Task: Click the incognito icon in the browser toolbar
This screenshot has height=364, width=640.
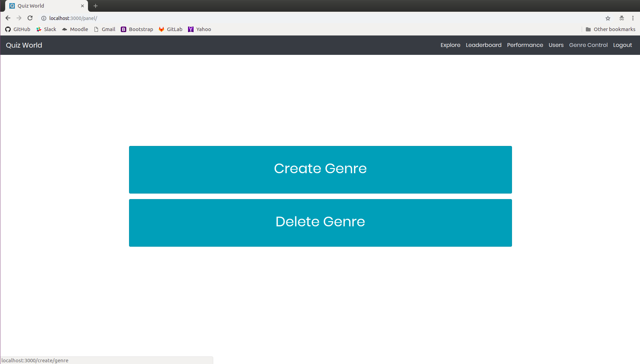Action: (622, 18)
